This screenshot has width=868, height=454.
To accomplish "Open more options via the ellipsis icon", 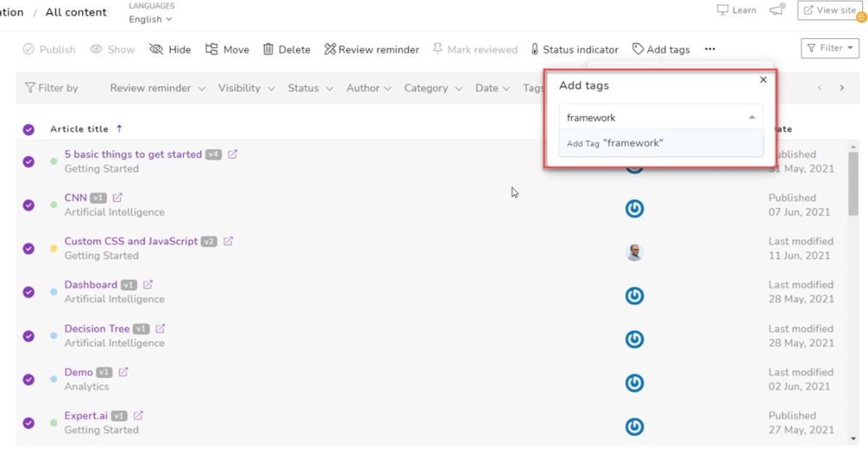I will 710,49.
